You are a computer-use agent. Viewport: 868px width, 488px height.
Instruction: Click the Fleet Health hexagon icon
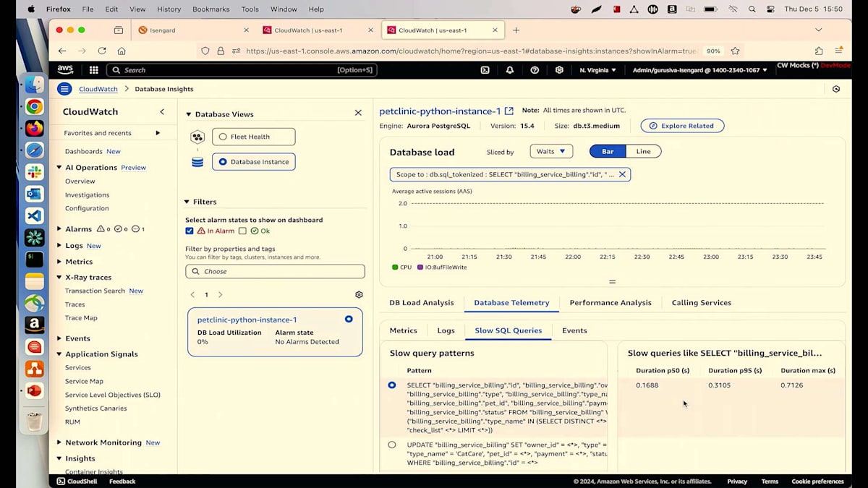[x=197, y=137]
